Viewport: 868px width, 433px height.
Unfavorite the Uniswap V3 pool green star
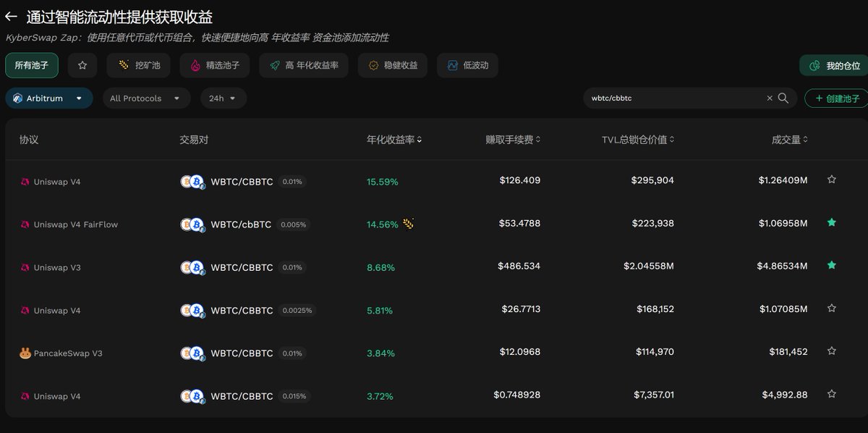tap(832, 265)
